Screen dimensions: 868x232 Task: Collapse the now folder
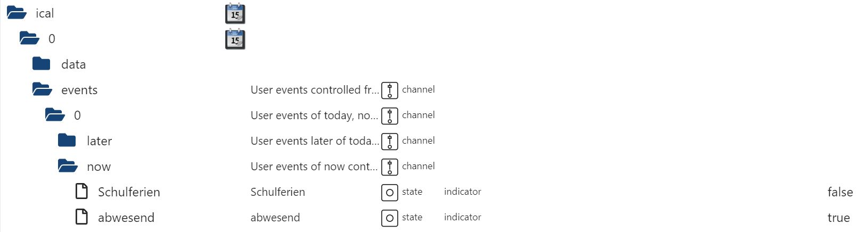coord(68,166)
